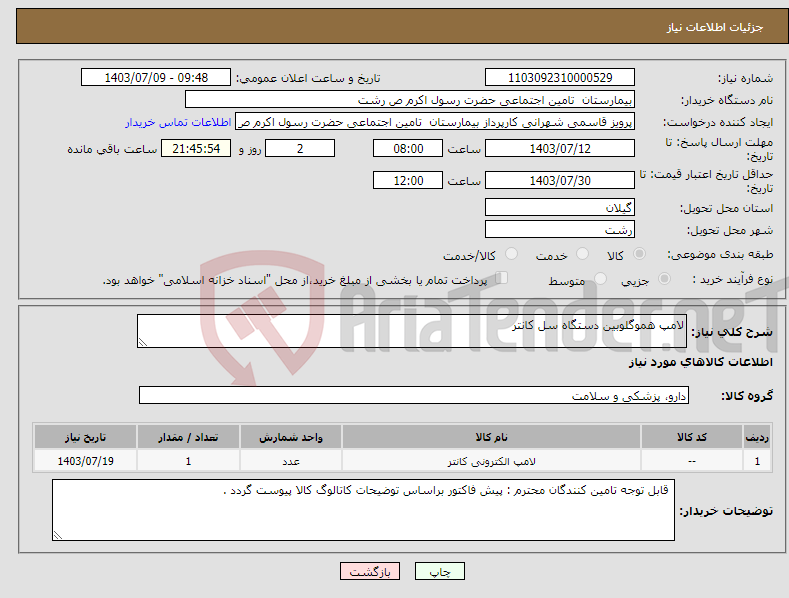
Task: Click the جزئیات اطلاعات نیاز header title
Action: tap(715, 27)
